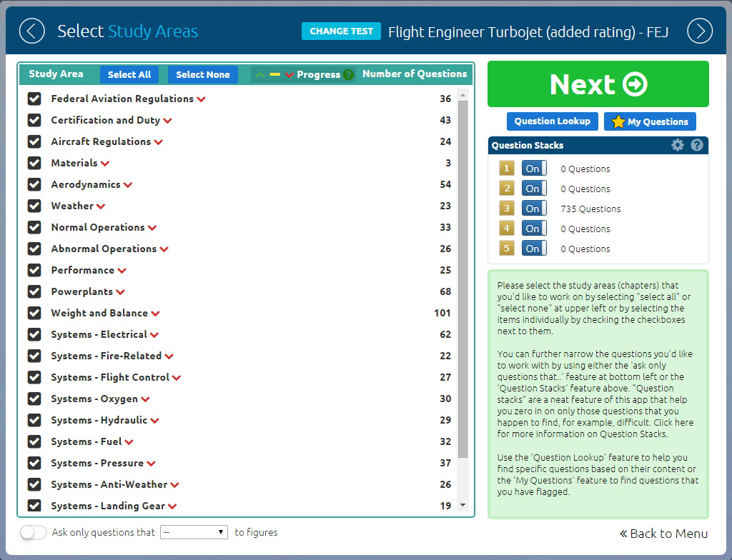Screen dimensions: 732x560
Task: Click Select All button
Action: pos(129,75)
